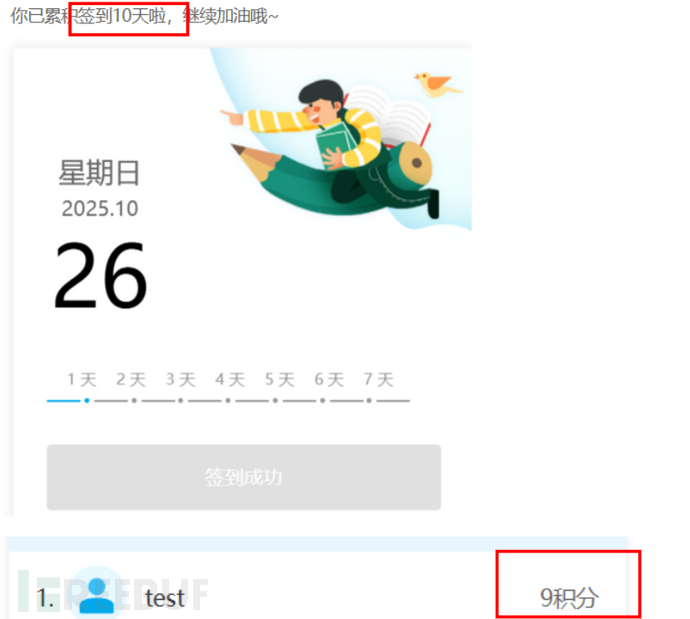Viewport: 690px width, 619px height.
Task: Click the 7天 label in sign-in tracker
Action: click(378, 379)
